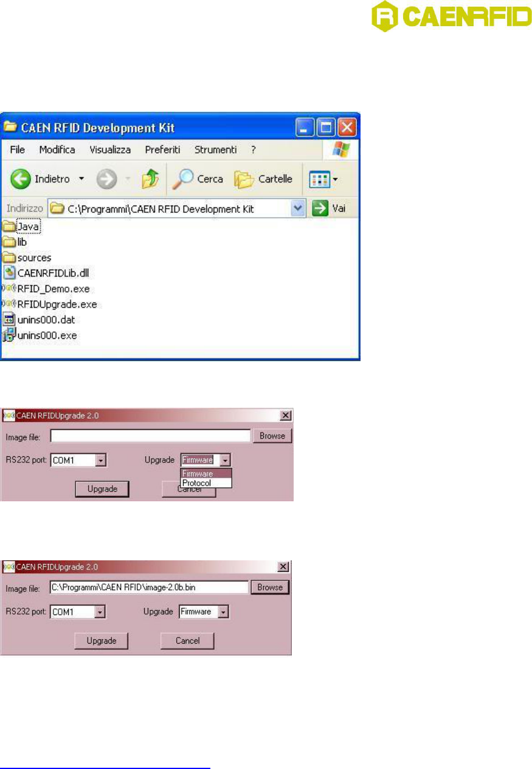Open the File menu
This screenshot has height=769, width=532.
[17, 150]
